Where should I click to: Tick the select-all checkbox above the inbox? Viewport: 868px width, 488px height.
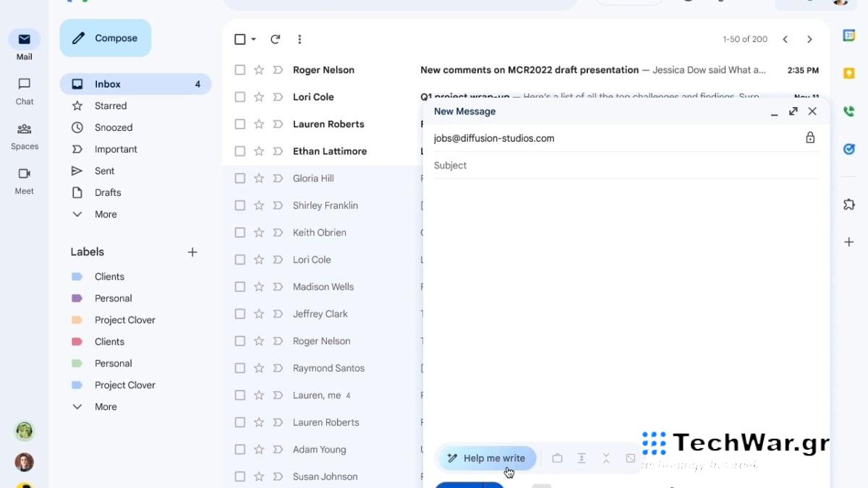pyautogui.click(x=239, y=39)
